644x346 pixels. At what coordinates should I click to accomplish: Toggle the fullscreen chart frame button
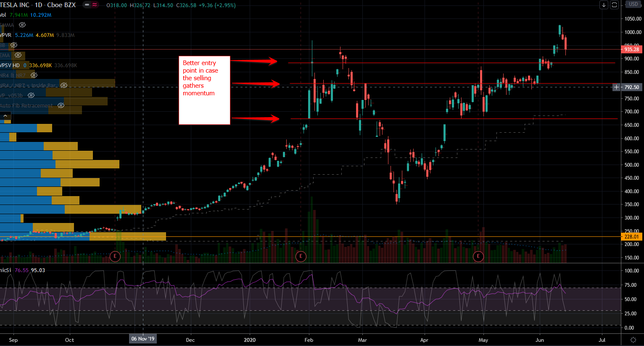point(614,5)
